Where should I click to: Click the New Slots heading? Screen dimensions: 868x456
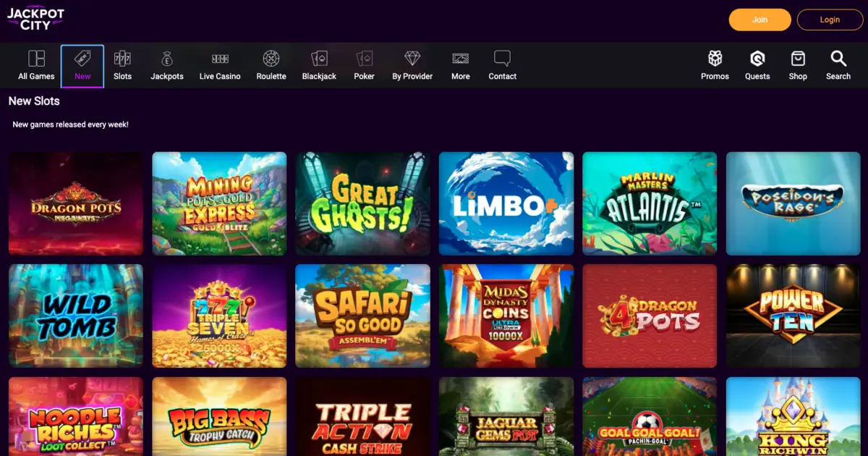click(x=34, y=101)
